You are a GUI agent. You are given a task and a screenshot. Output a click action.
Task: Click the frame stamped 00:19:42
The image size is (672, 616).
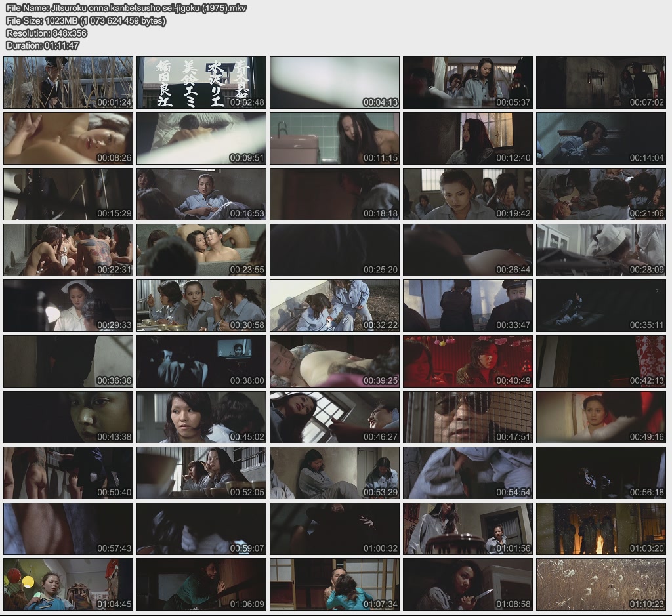click(x=468, y=194)
